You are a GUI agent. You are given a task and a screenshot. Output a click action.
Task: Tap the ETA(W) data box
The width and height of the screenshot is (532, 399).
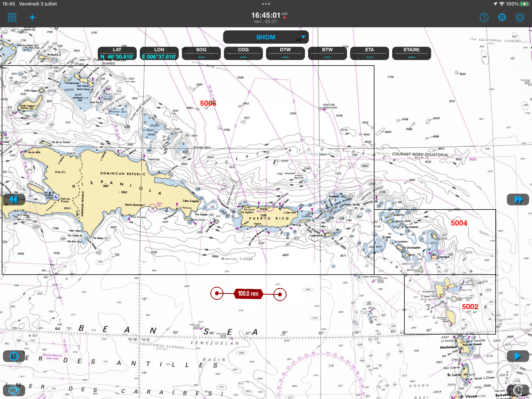[411, 53]
